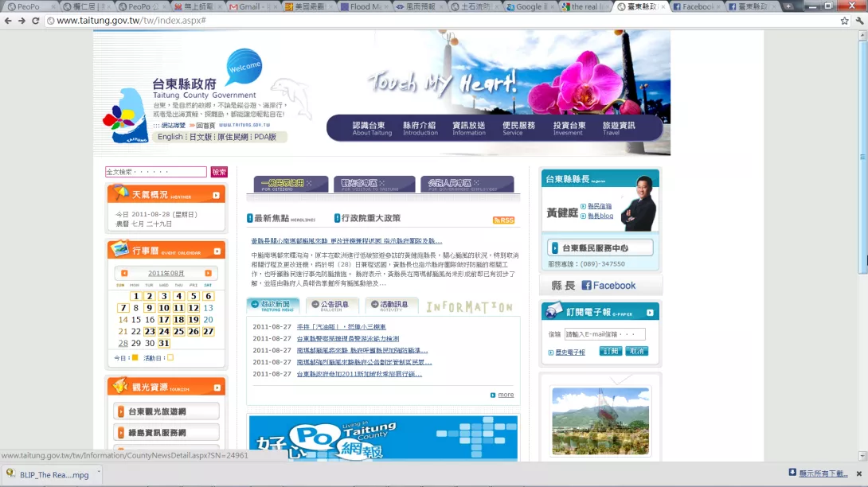
Task: Switch to the first PeoPo tab
Action: tap(30, 6)
